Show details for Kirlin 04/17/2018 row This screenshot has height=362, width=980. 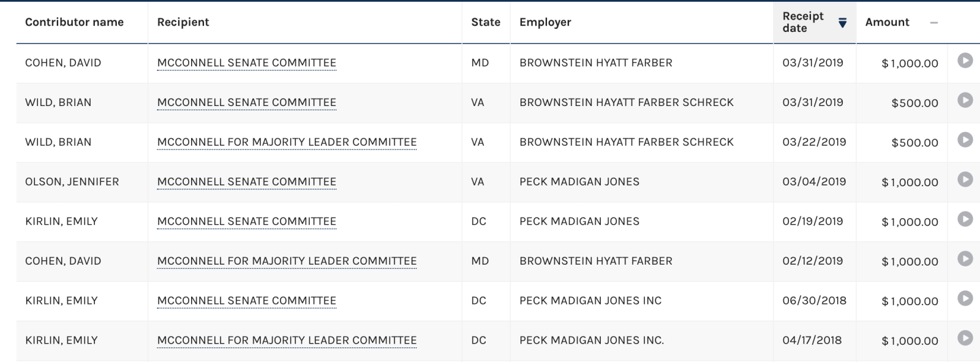(x=965, y=338)
